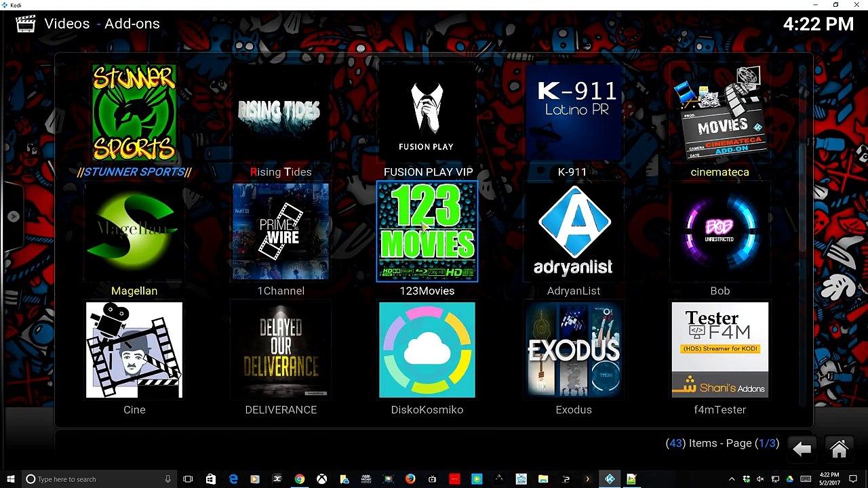Viewport: 868px width, 488px height.
Task: Launch the 123Movies add-on
Action: [427, 232]
